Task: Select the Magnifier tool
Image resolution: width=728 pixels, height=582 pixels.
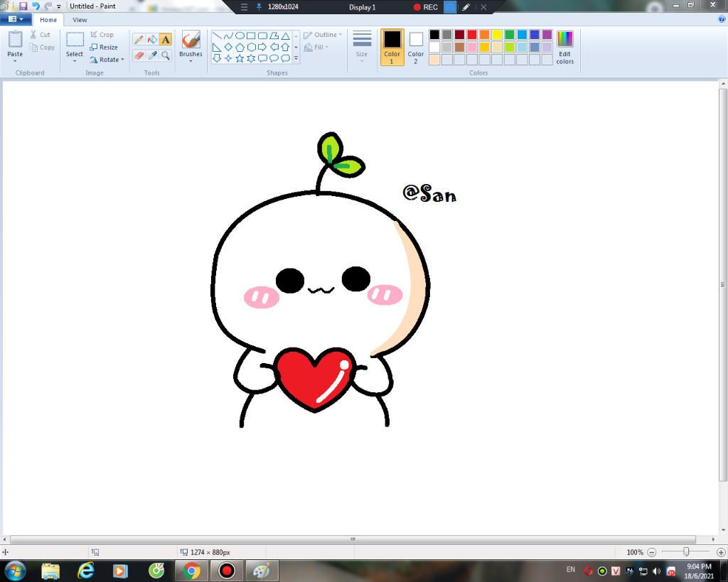Action: coord(166,55)
